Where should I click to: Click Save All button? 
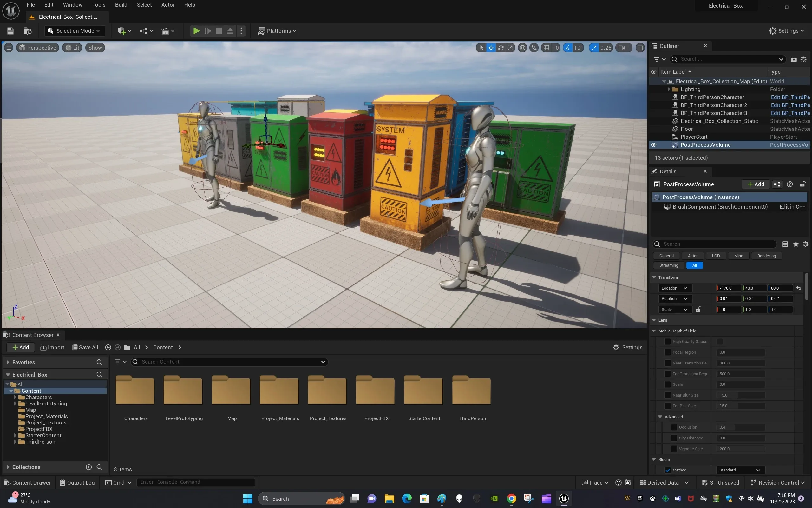click(85, 347)
